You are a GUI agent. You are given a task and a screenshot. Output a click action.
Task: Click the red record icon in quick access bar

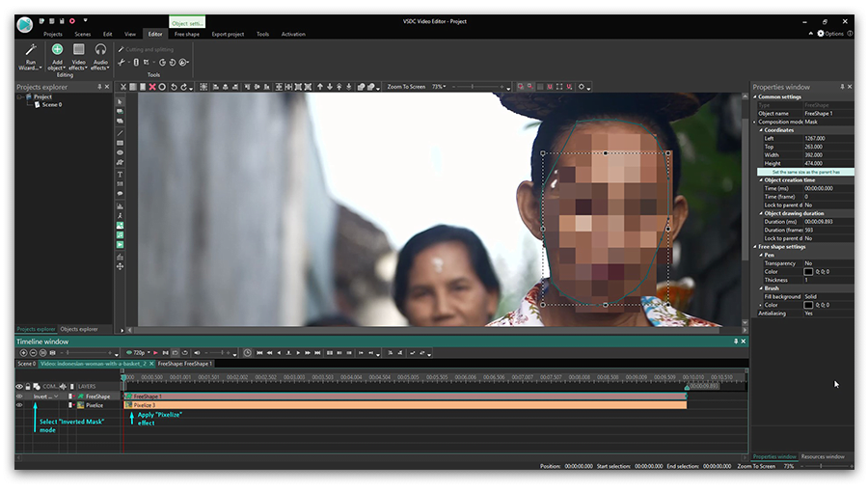[x=72, y=21]
